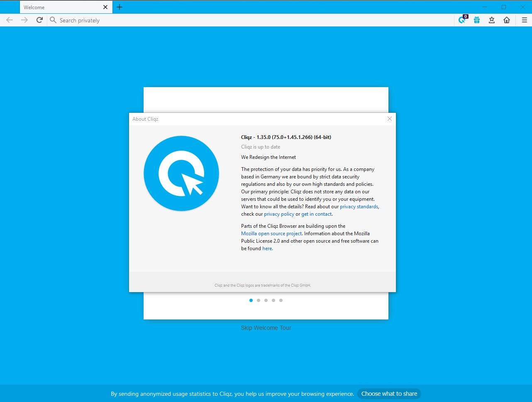Click the large Cliqz logo
532x402 pixels.
(181, 173)
